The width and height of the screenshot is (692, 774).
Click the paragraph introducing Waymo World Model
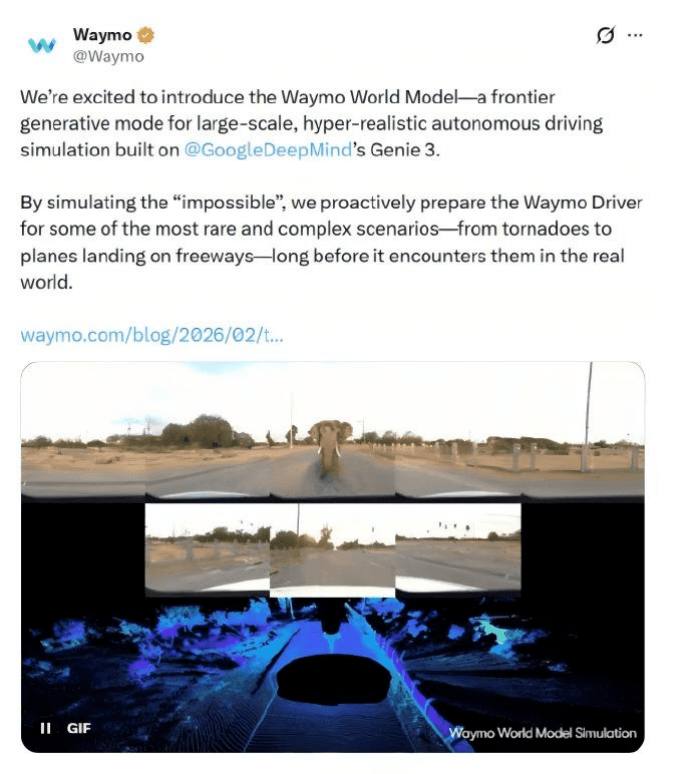pos(311,123)
